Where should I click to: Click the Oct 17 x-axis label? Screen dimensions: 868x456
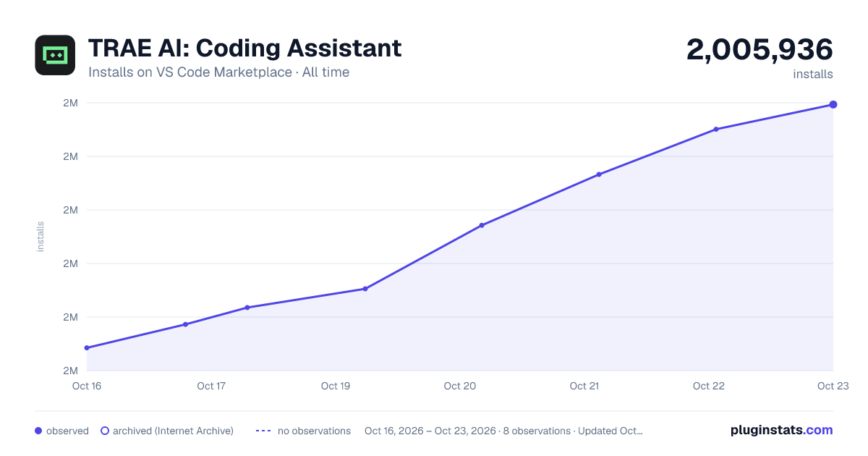tap(211, 386)
